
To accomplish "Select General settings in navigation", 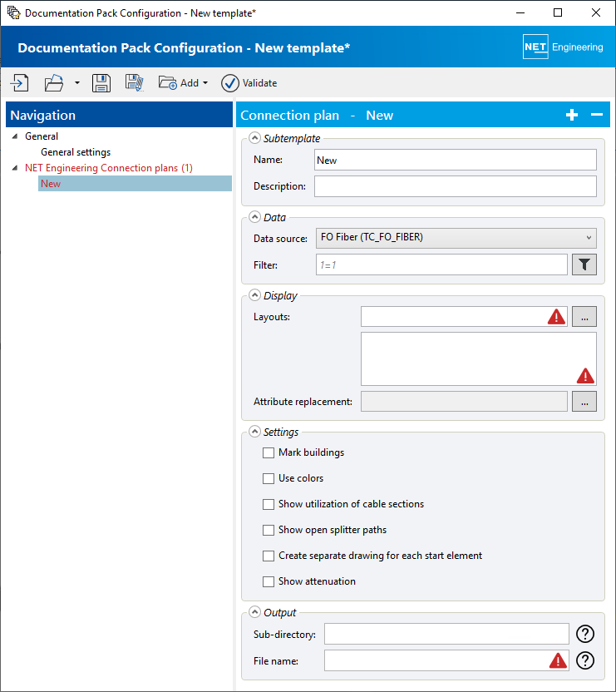I will (76, 152).
